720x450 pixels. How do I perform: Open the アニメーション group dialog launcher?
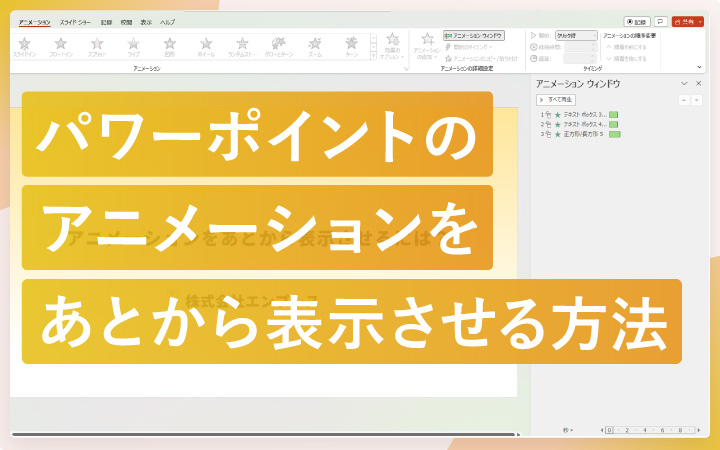coord(406,69)
